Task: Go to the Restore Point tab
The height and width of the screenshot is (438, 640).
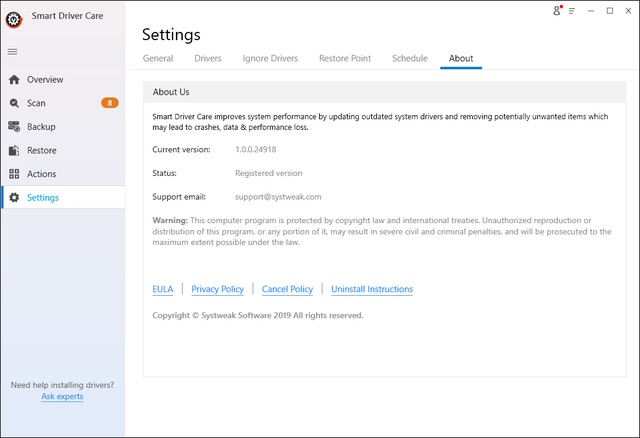Action: (345, 58)
